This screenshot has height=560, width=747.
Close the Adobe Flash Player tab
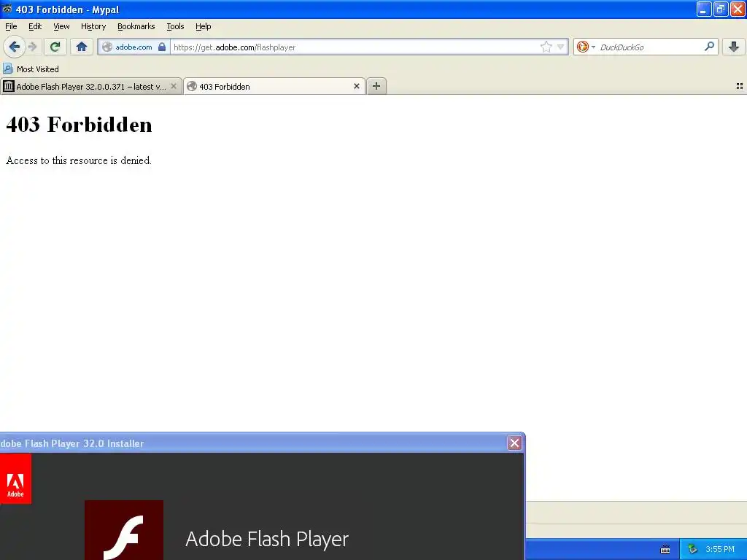[x=174, y=86]
